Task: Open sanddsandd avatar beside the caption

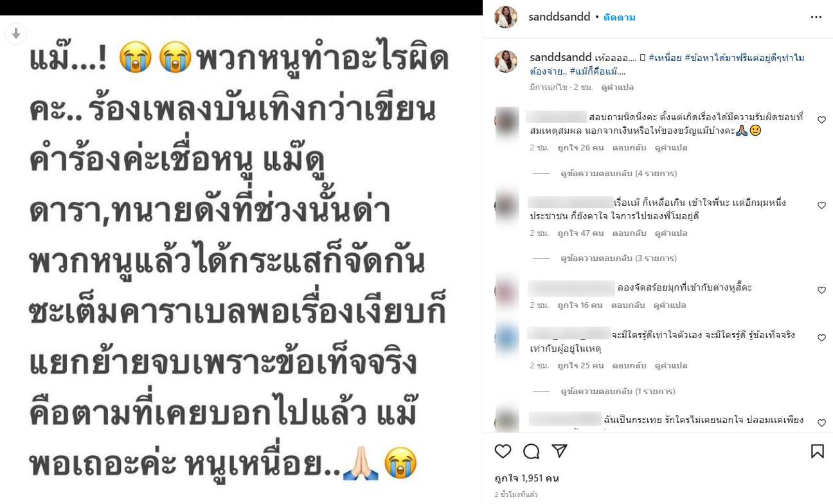Action: tap(506, 61)
